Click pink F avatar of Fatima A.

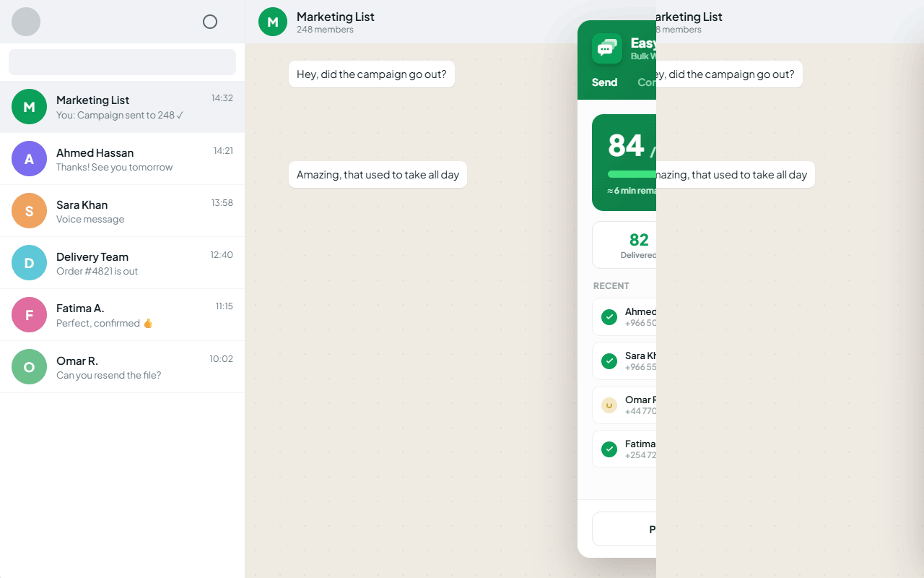pyautogui.click(x=29, y=315)
